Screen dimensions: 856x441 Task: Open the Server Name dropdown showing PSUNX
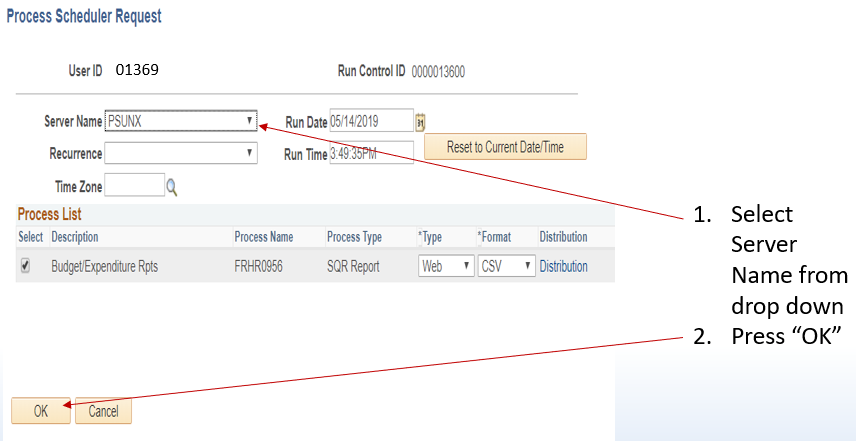point(180,121)
